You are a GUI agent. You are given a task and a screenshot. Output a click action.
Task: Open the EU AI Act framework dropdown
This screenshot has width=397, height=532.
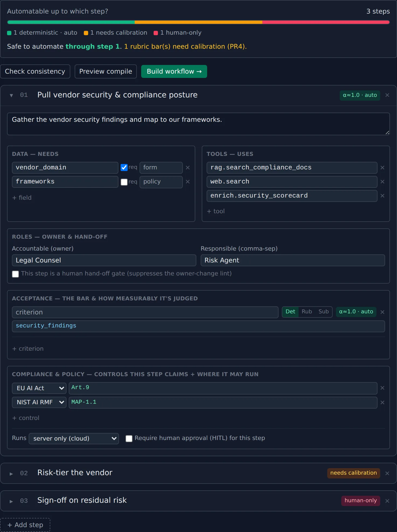(x=39, y=388)
